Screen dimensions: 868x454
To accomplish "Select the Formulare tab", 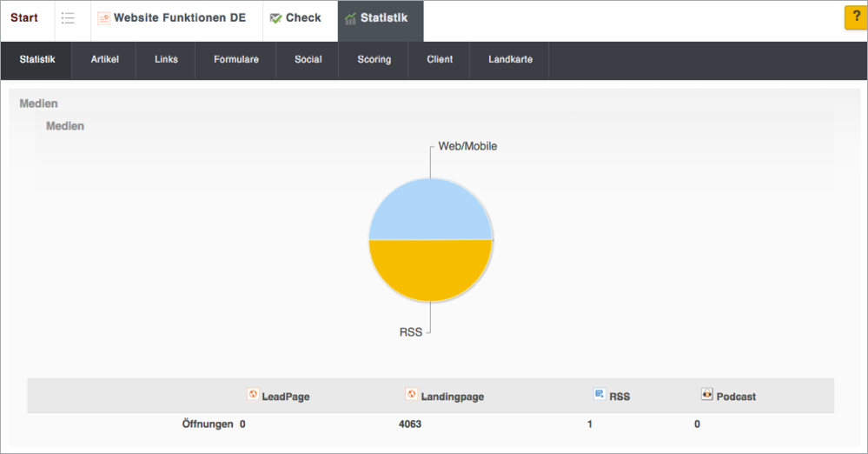I will pos(236,60).
